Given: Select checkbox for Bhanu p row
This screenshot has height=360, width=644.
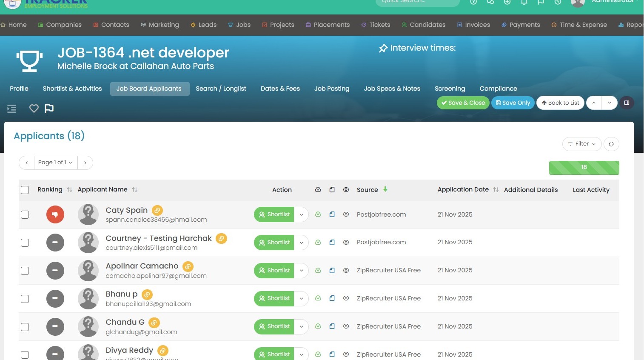Looking at the screenshot, I should click(25, 299).
